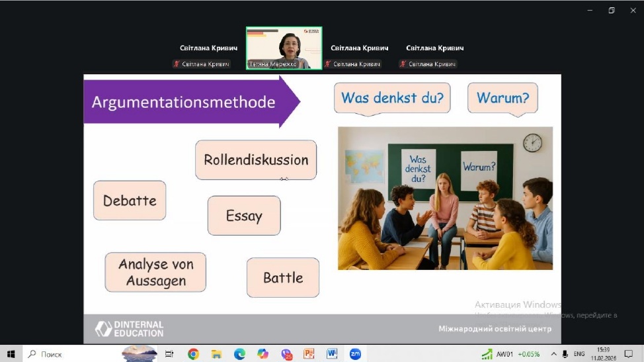644x362 pixels.
Task: Expand the hidden tray icons chevron
Action: pyautogui.click(x=553, y=354)
